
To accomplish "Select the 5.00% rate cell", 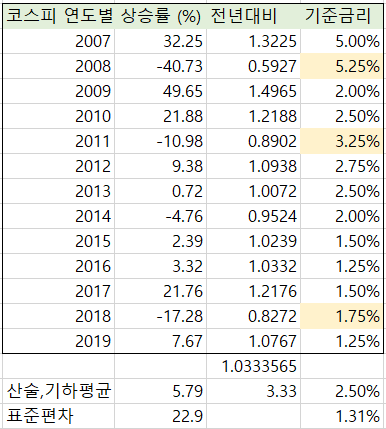I will [x=341, y=41].
